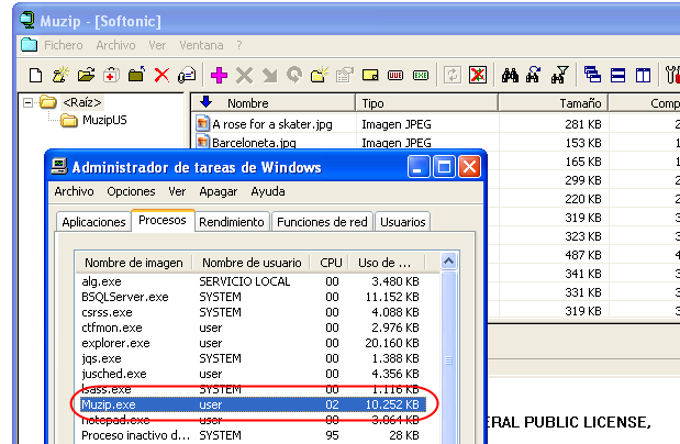The width and height of the screenshot is (680, 444).
Task: Sort processes by CPU column
Action: tap(331, 263)
